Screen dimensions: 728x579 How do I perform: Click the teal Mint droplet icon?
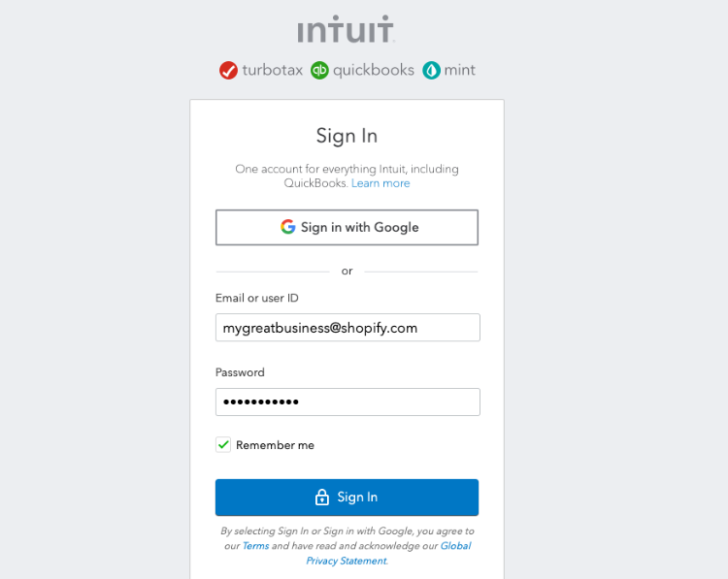tap(431, 70)
